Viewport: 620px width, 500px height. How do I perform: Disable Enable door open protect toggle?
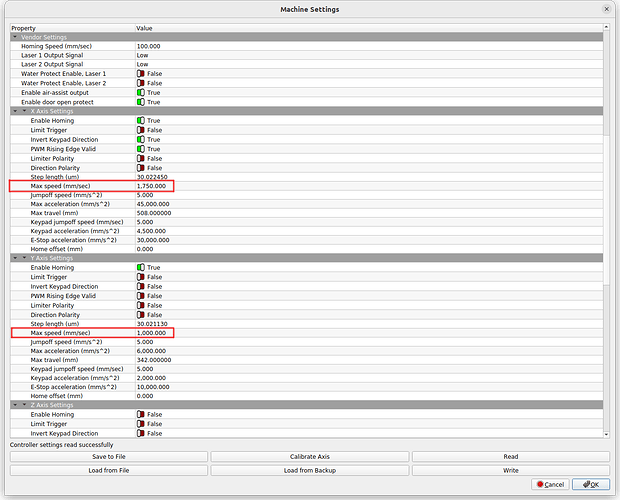point(141,102)
